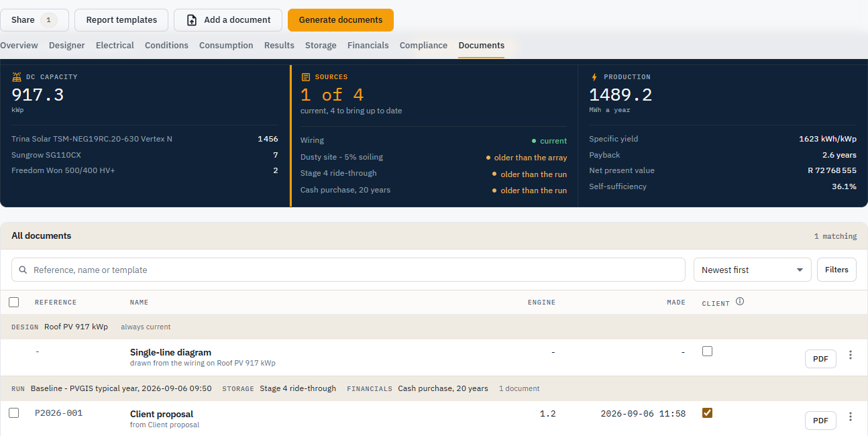Viewport: 868px width, 436px height.
Task: Uncheck the client box for Client proposal
Action: click(707, 413)
